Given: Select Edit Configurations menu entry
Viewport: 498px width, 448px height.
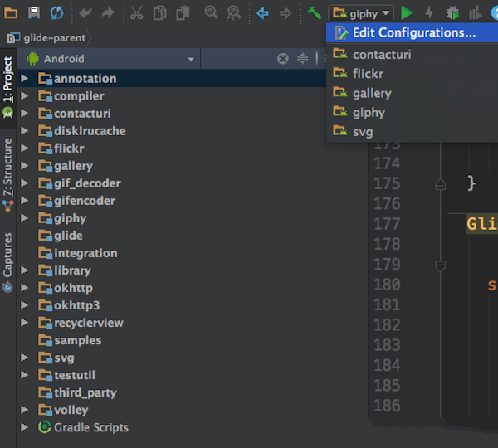Looking at the screenshot, I should point(413,33).
